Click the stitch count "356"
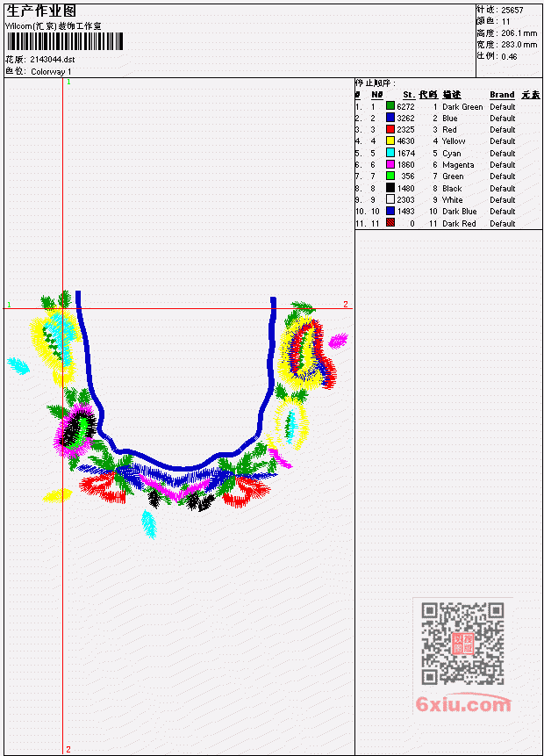 point(408,176)
